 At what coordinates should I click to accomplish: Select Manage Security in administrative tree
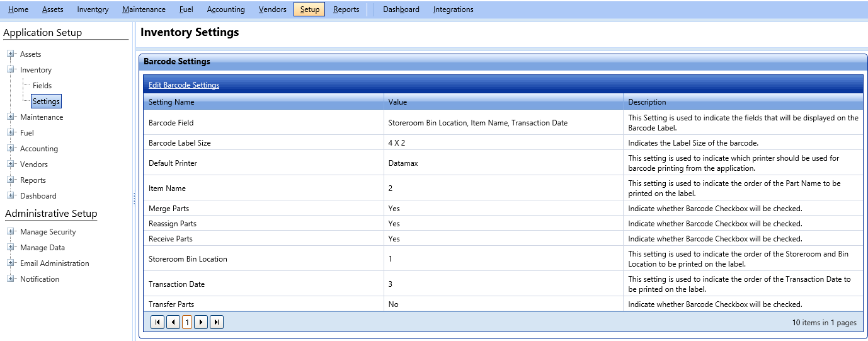pos(48,232)
